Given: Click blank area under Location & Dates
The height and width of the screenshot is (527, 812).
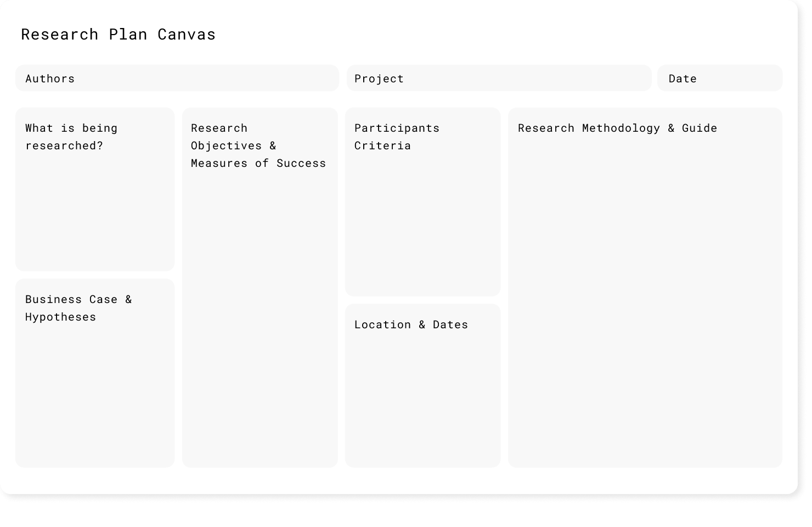Looking at the screenshot, I should click(422, 401).
